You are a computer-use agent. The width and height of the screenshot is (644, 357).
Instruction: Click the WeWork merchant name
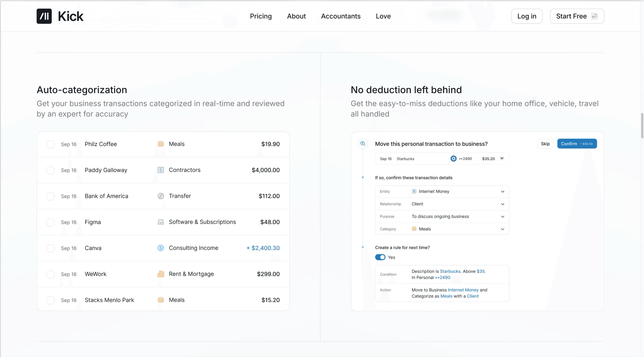pyautogui.click(x=95, y=274)
